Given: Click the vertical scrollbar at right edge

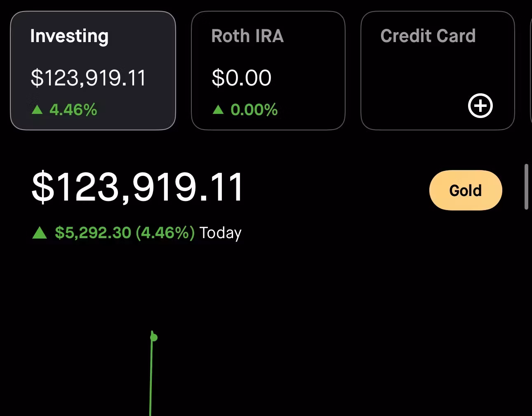Looking at the screenshot, I should (526, 187).
